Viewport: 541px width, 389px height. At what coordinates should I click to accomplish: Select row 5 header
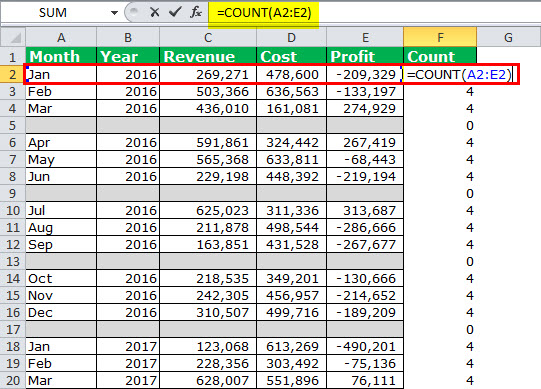point(13,125)
